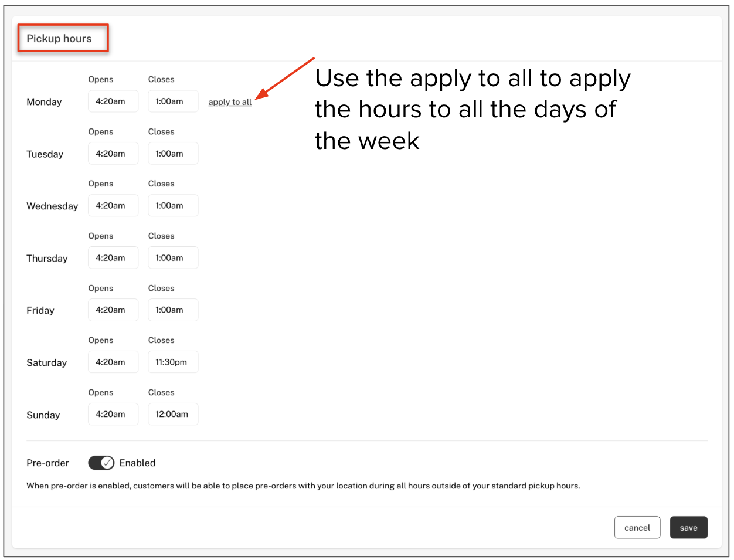Open Thursday Opens time field
The image size is (734, 560).
click(113, 257)
